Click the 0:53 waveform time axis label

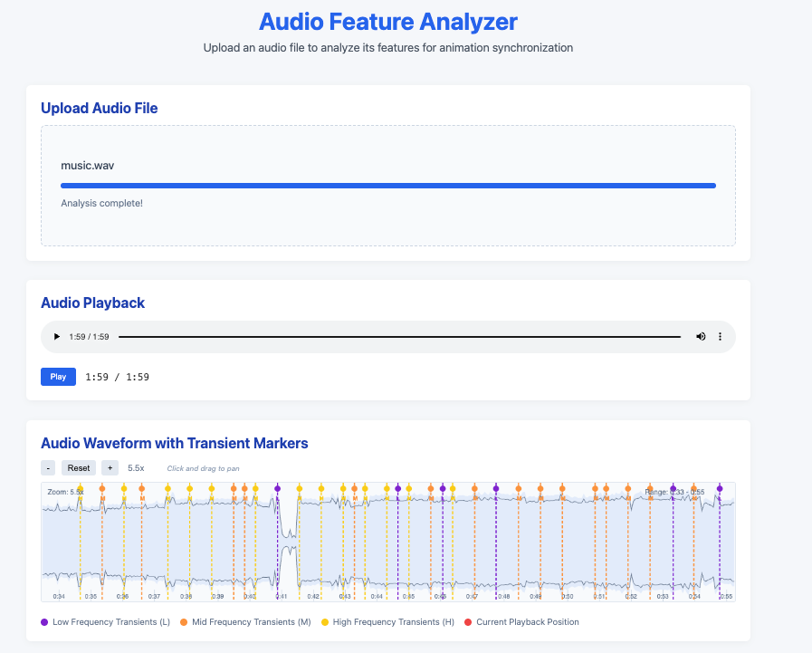click(663, 597)
